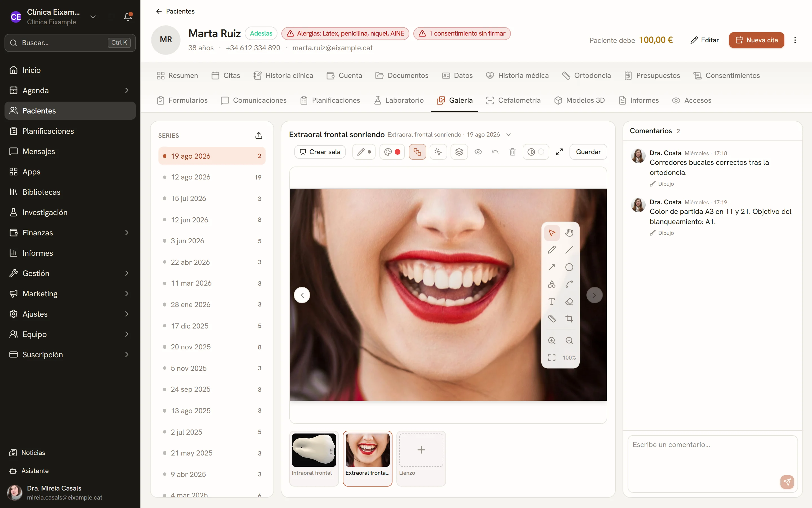812x508 pixels.
Task: Click the Crear sala button
Action: 320,152
